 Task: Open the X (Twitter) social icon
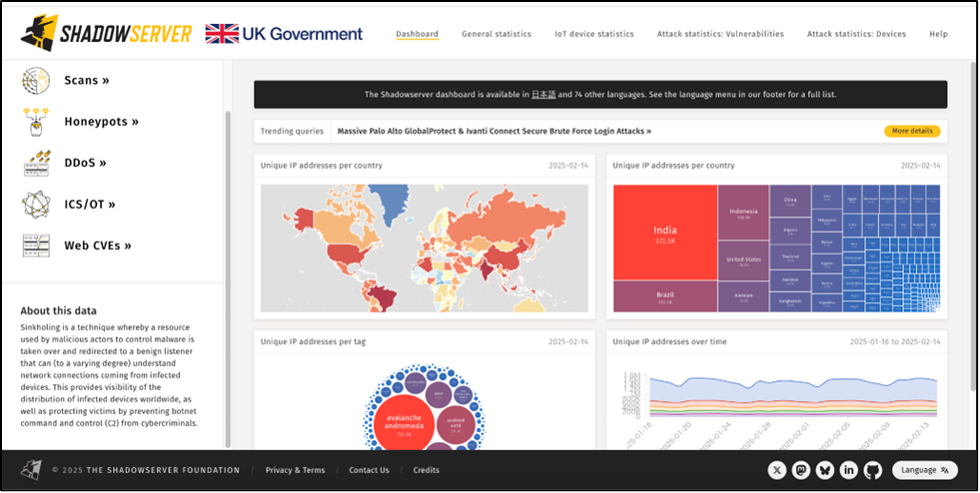[x=776, y=470]
